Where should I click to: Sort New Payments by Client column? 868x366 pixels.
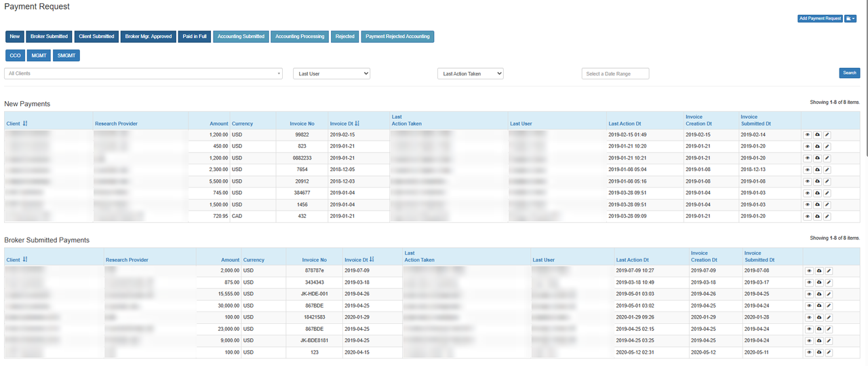tap(17, 124)
